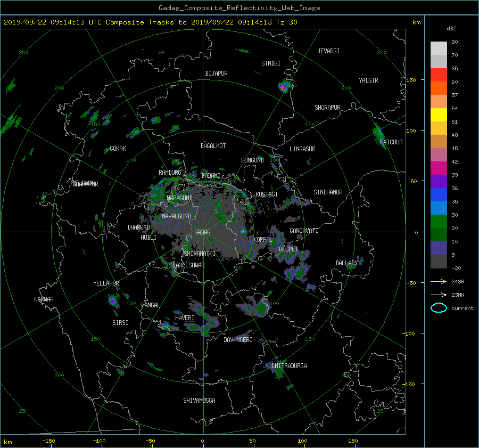Screen dimensions: 479x448
Task: Click the CHITRADURGA city label
Action: 289,366
